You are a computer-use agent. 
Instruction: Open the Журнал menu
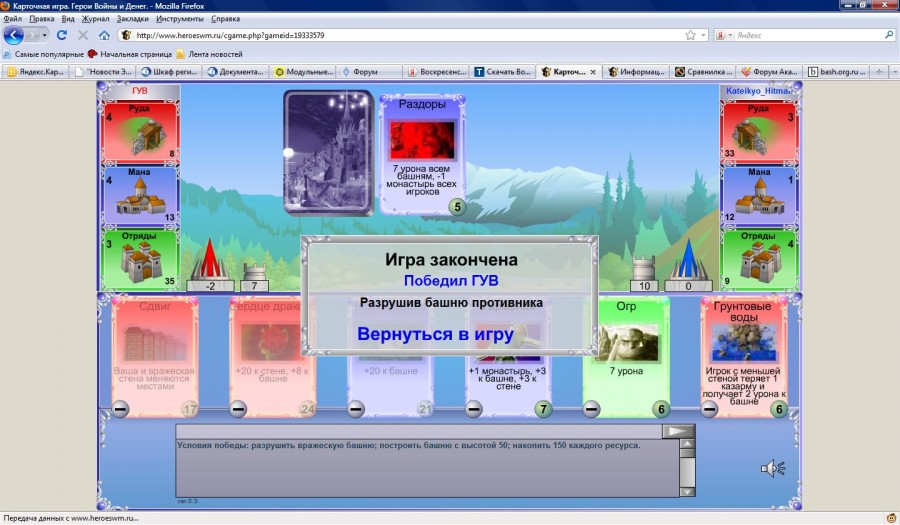[95, 18]
